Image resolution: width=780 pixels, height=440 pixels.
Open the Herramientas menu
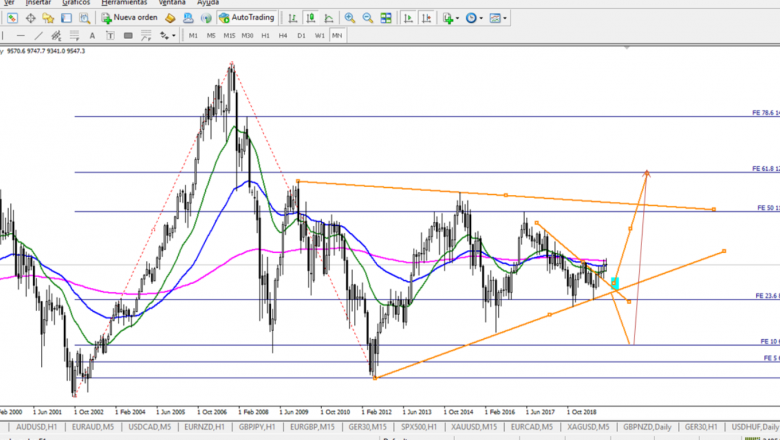pos(124,2)
